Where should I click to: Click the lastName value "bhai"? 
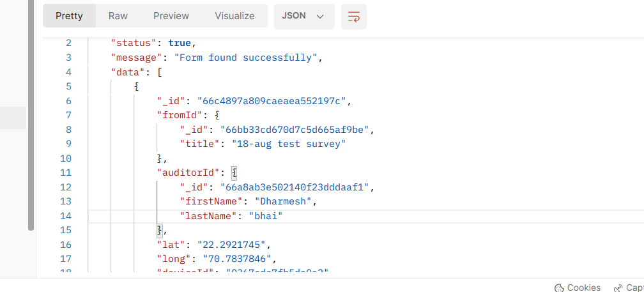tap(265, 216)
